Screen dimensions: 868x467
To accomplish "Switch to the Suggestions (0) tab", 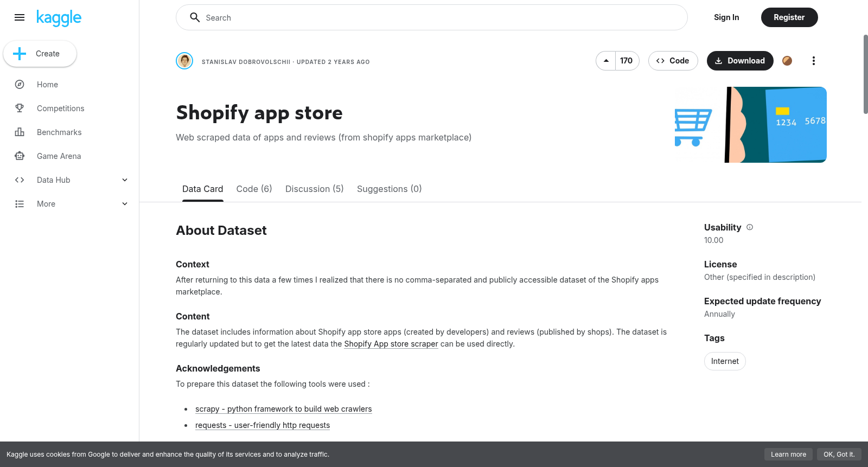I will (389, 189).
